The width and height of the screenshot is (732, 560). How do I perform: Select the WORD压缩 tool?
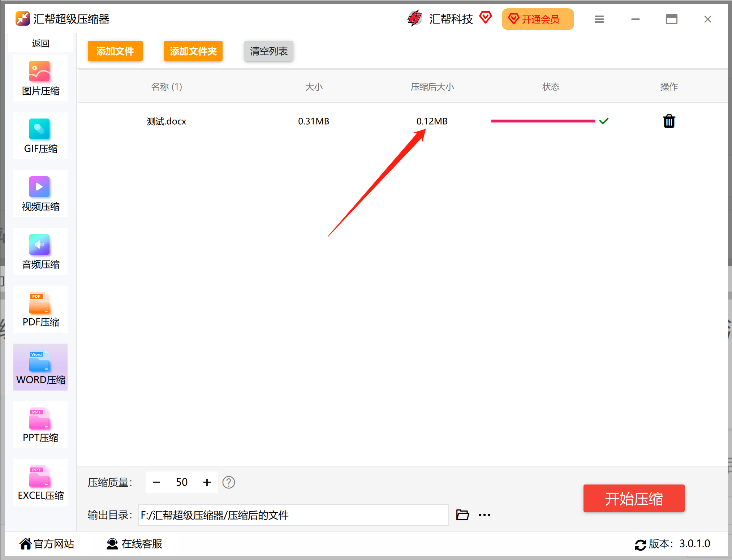click(40, 367)
